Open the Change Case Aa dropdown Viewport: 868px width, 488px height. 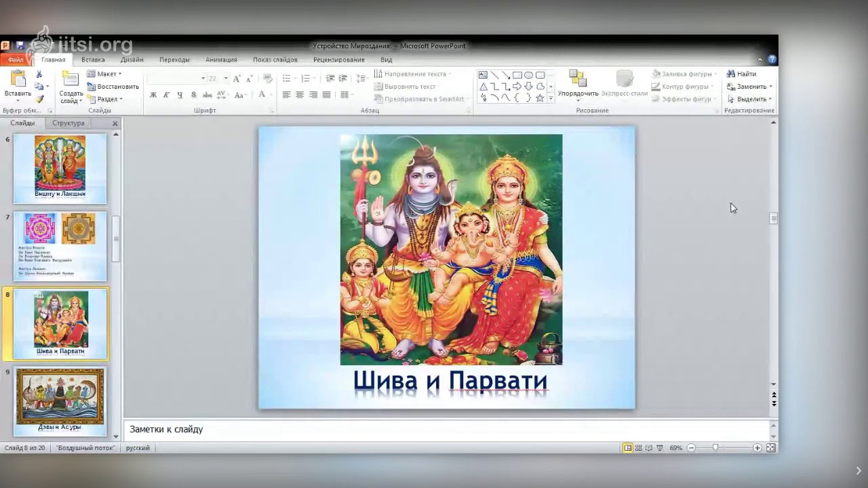[x=241, y=95]
